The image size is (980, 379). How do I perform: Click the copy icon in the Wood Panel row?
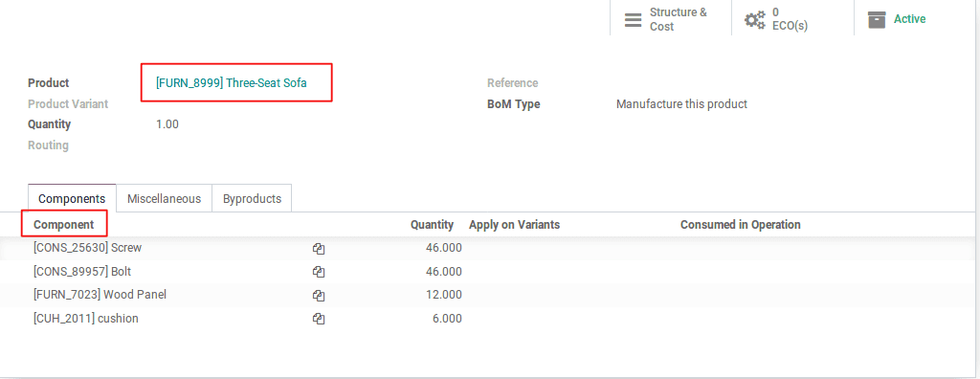click(319, 295)
